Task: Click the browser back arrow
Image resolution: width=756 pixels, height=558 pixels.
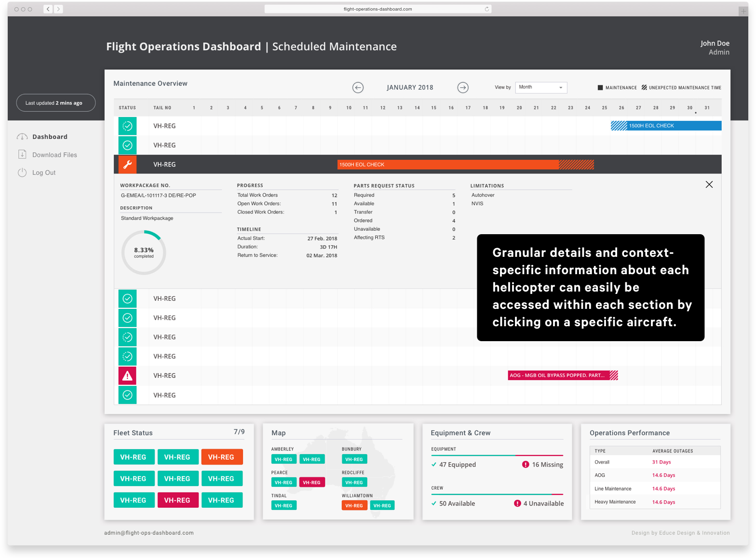Action: click(48, 9)
